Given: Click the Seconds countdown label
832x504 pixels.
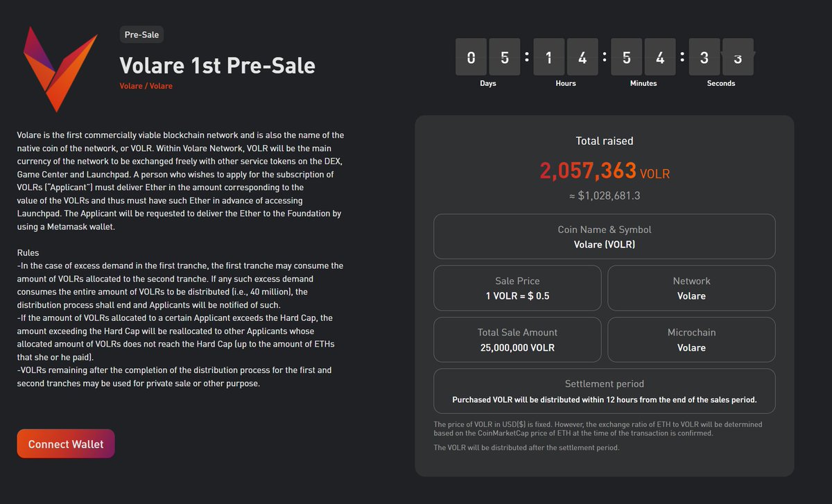Looking at the screenshot, I should click(x=721, y=83).
